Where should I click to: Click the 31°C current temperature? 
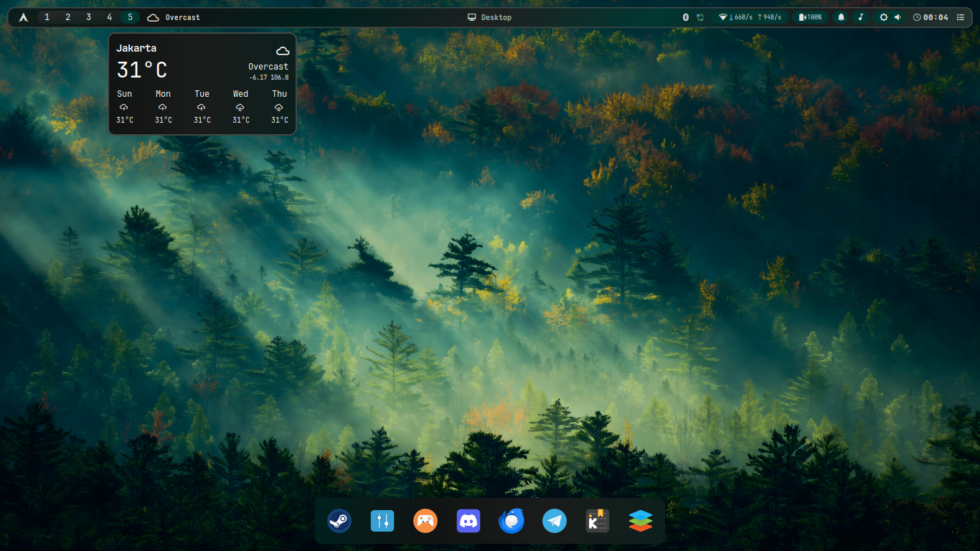142,70
